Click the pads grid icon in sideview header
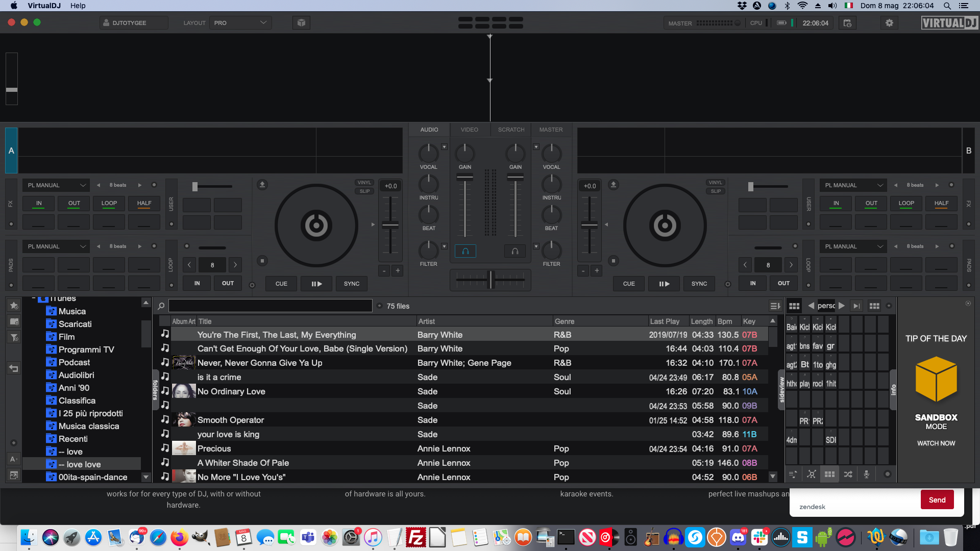Viewport: 980px width, 551px height. click(x=794, y=306)
